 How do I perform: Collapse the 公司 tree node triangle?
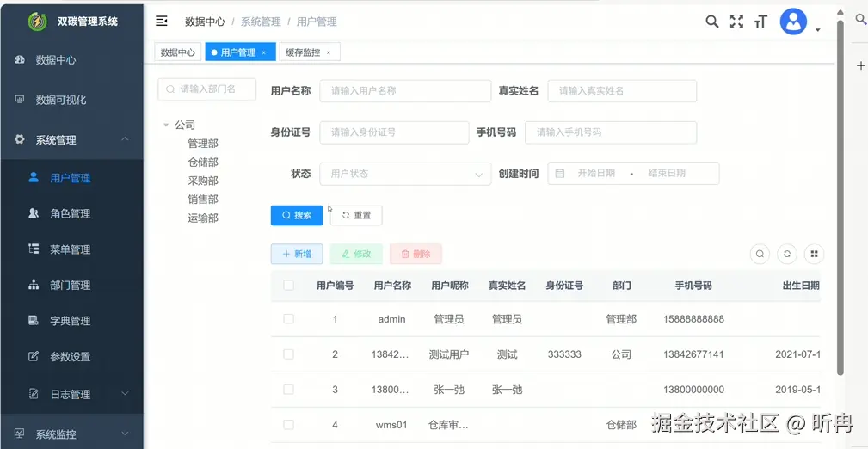(x=166, y=125)
